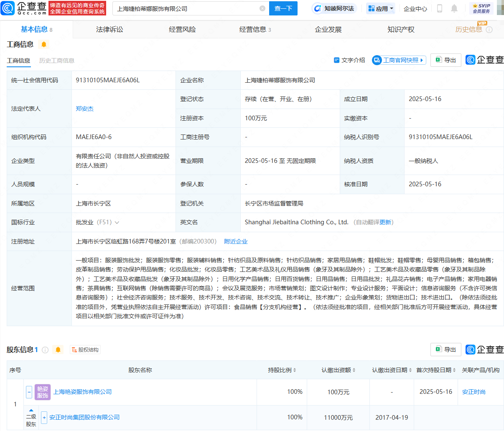Viewport: 504px width, 431px height.
Task: Open 企业中心 link
Action: (x=415, y=8)
